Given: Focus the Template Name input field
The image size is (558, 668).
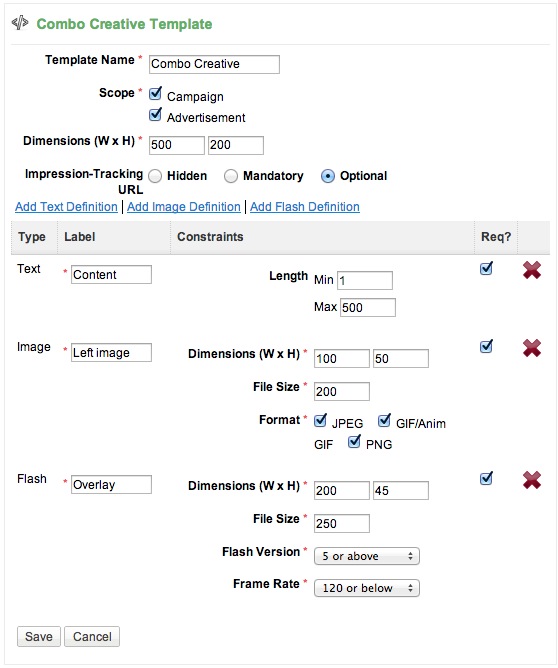Looking at the screenshot, I should 214,64.
